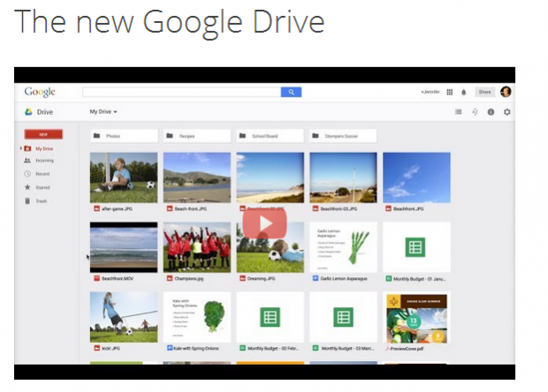Click the Incoming people icon
The image size is (548, 392).
point(27,161)
